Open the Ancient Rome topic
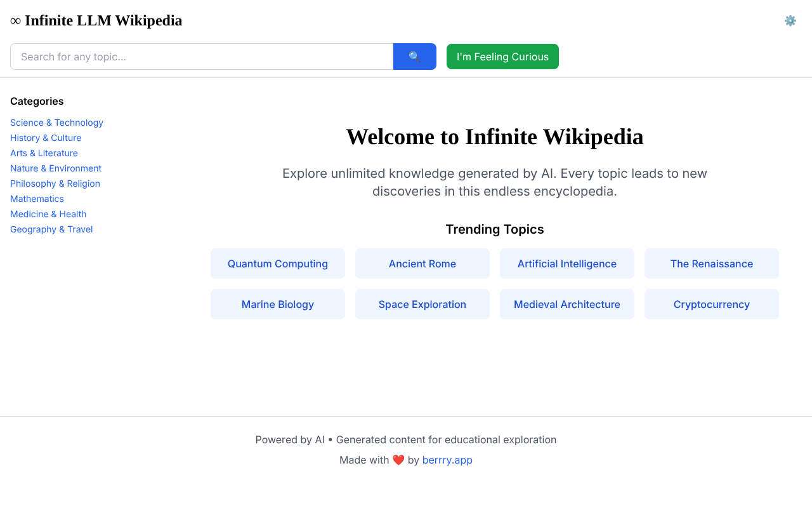Viewport: 812px width, 508px height. point(422,264)
